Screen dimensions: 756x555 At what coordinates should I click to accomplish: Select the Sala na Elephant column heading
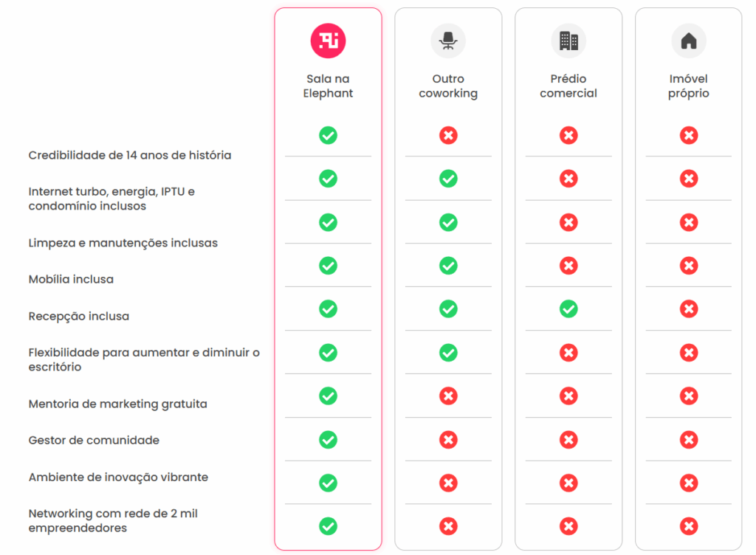coord(328,86)
